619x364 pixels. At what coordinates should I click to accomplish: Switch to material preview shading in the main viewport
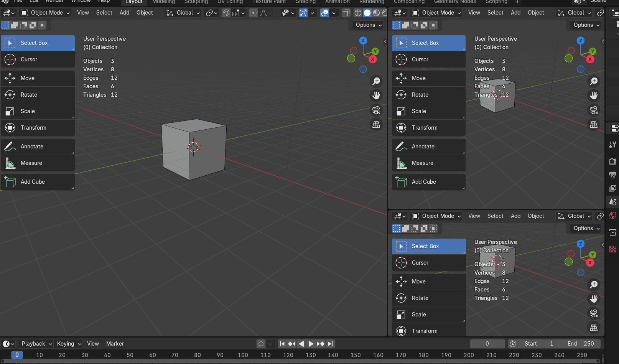point(377,13)
